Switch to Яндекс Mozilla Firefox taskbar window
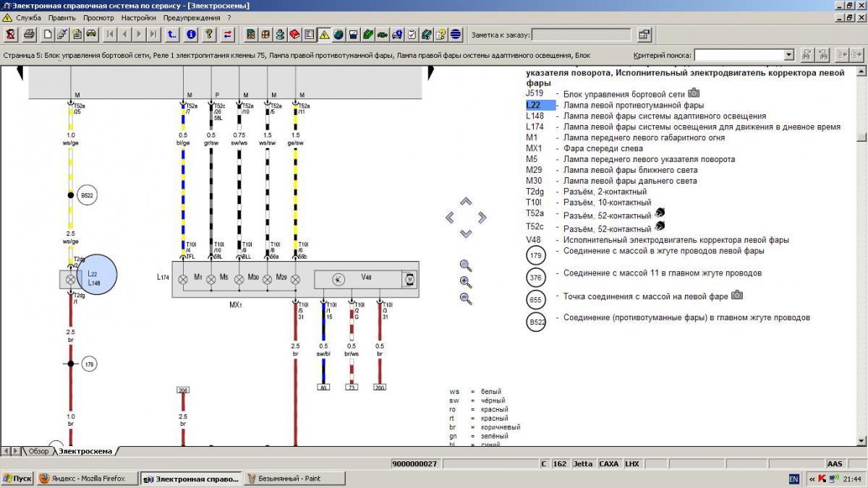This screenshot has width=868, height=488. tap(88, 479)
